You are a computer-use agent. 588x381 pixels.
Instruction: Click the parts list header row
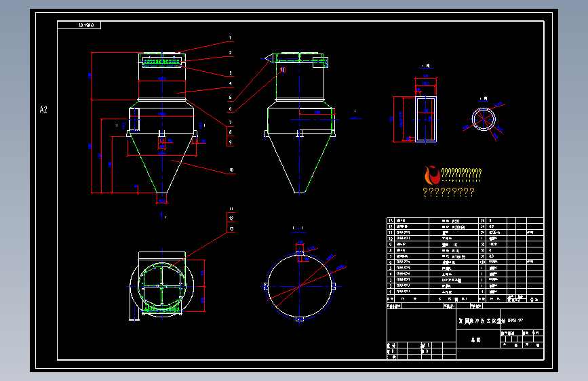coord(465,299)
